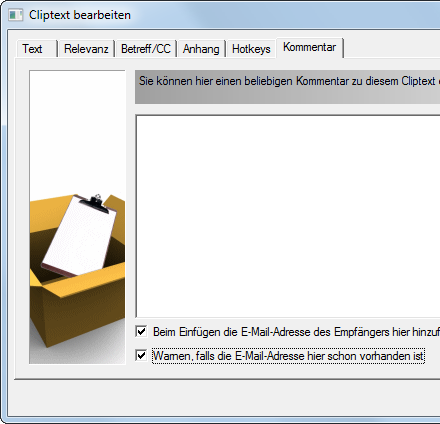This screenshot has height=424, width=440.
Task: Uncheck the Beim Einfügen E-Mail-Adresse checkbox
Action: (141, 331)
